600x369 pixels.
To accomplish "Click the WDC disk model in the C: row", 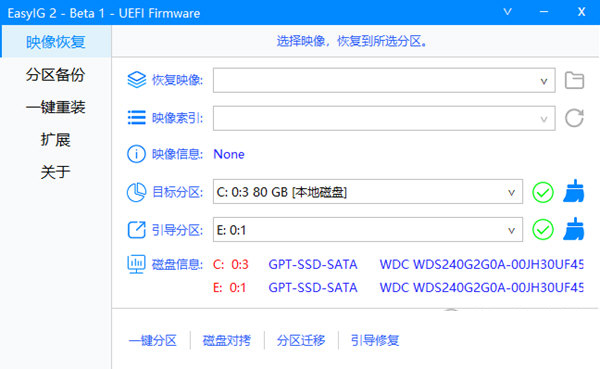I will pos(481,265).
